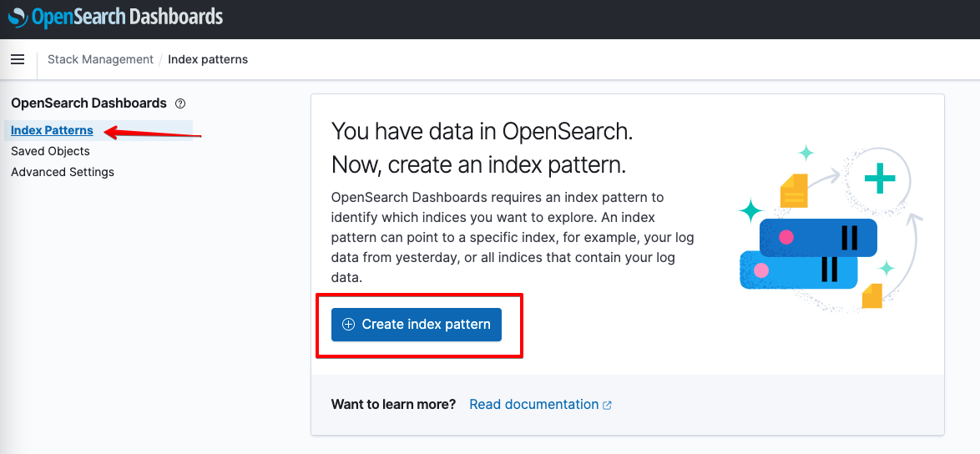Open Index Patterns in the sidebar
The height and width of the screenshot is (454, 980).
click(52, 130)
